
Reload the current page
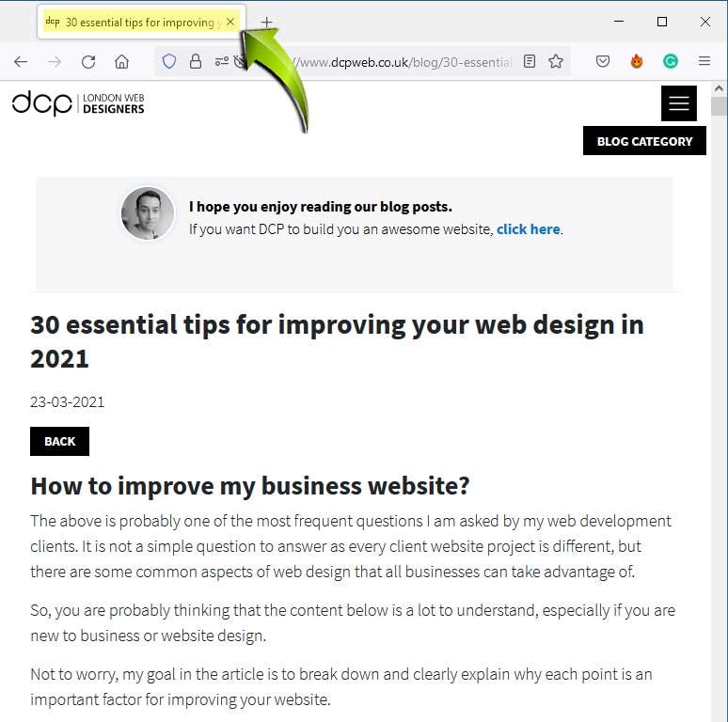pyautogui.click(x=88, y=61)
